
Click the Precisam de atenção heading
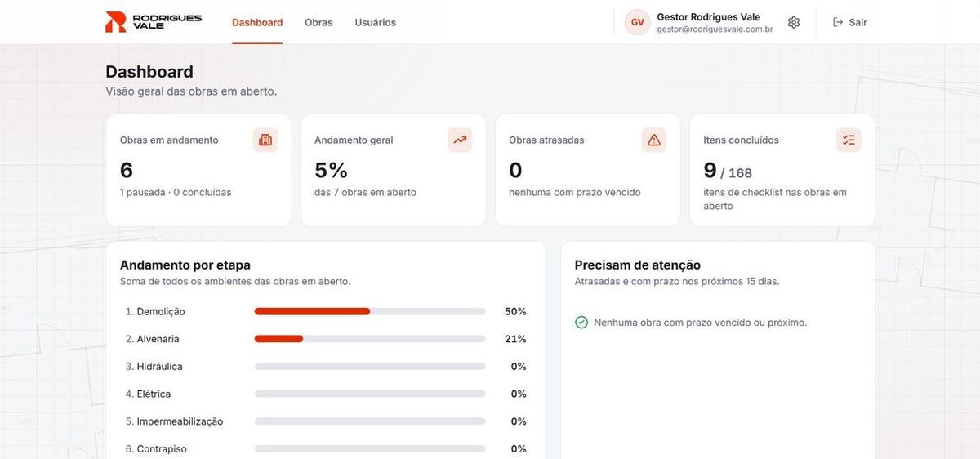pos(638,265)
